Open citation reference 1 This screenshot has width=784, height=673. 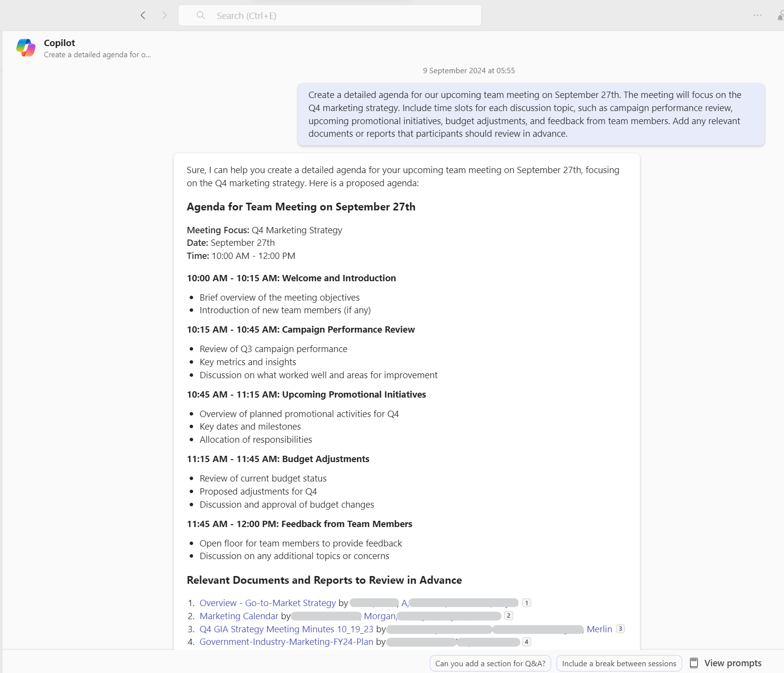(526, 603)
